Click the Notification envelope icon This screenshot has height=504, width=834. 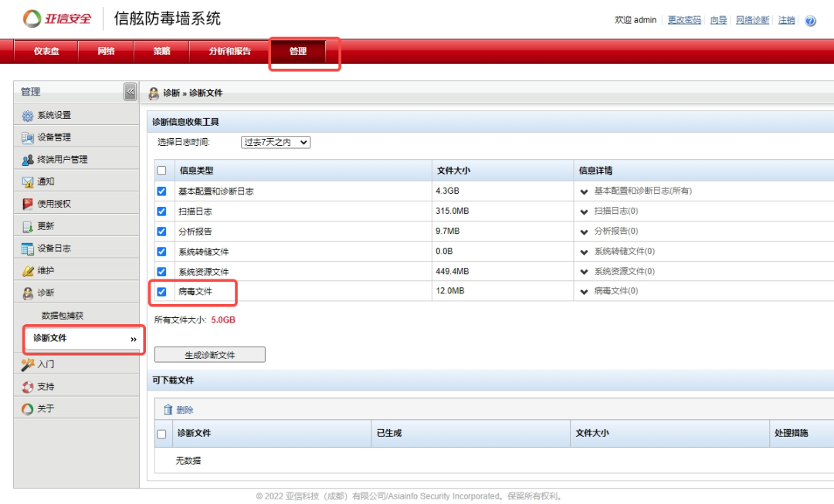pos(28,182)
